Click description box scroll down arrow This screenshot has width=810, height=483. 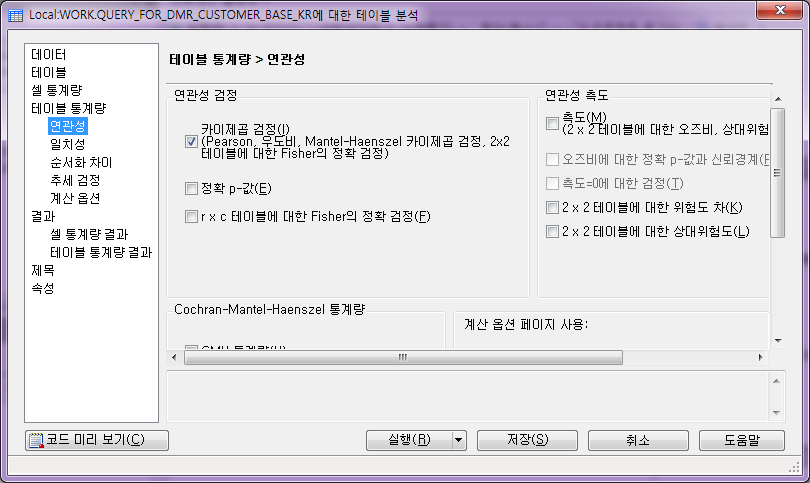pos(776,413)
